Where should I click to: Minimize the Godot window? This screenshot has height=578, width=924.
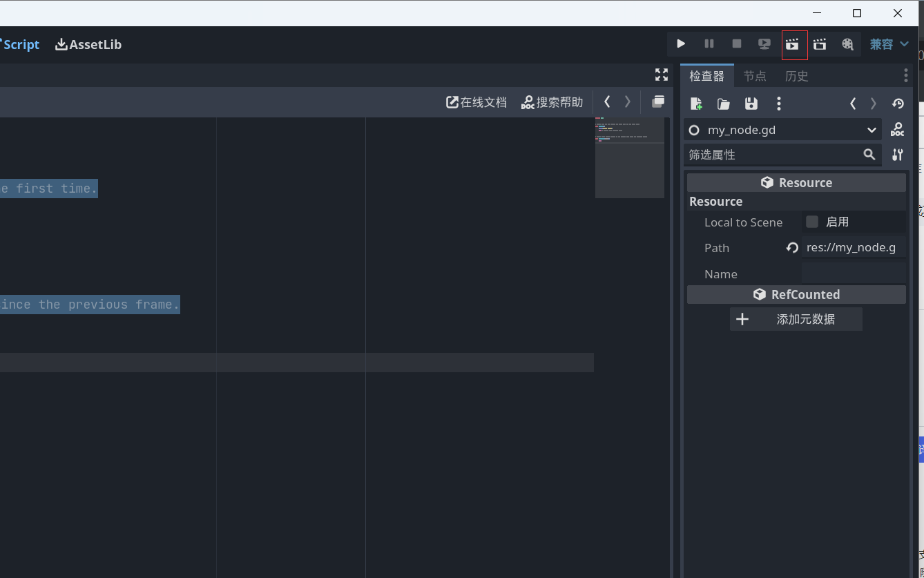tap(817, 13)
